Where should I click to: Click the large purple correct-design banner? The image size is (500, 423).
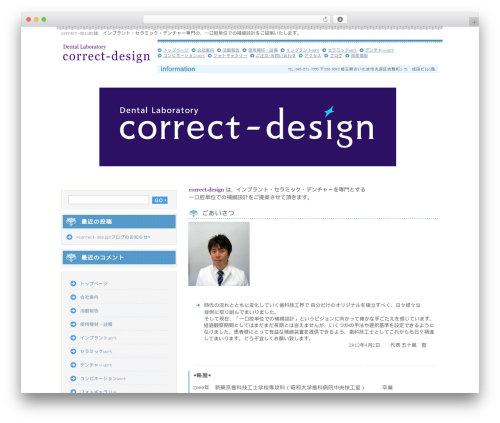point(247,127)
